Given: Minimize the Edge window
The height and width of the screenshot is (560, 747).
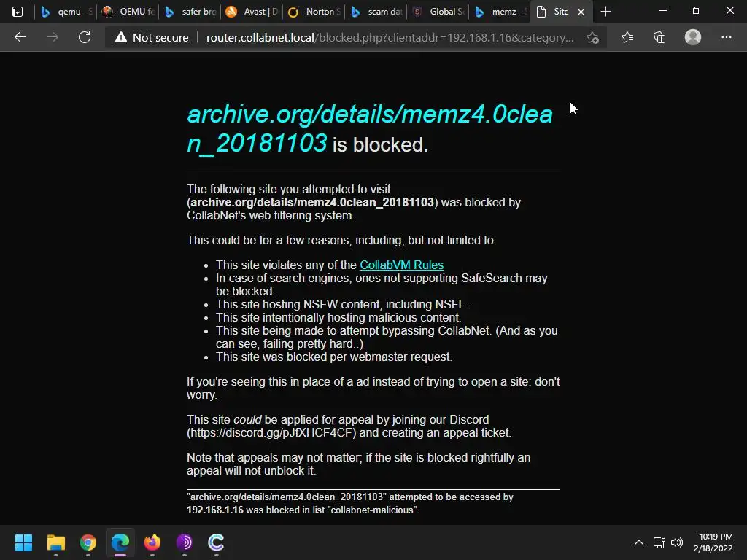Looking at the screenshot, I should point(662,10).
